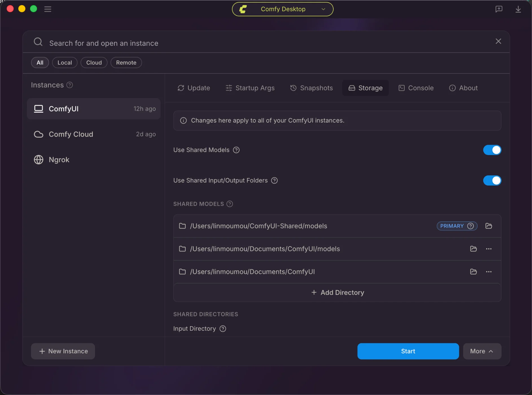Screen dimensions: 532x395
Task: Click the Comfy Cloud cloud icon
Action: pos(39,134)
